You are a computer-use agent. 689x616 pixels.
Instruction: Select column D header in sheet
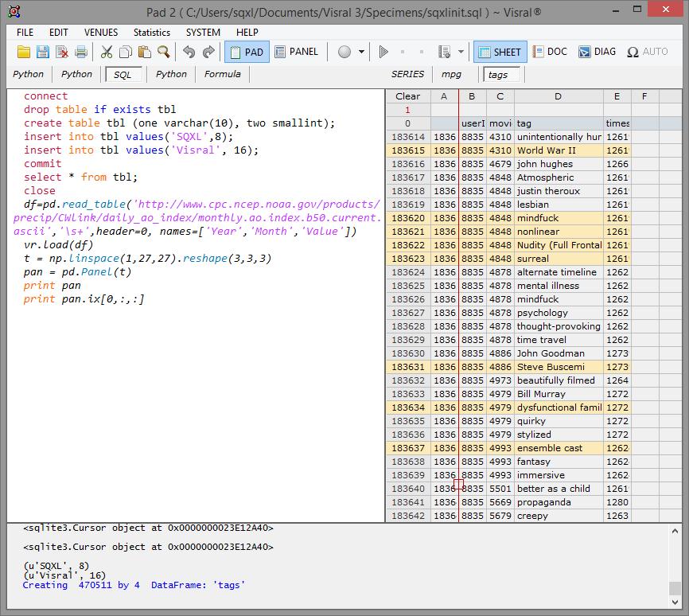(x=558, y=96)
